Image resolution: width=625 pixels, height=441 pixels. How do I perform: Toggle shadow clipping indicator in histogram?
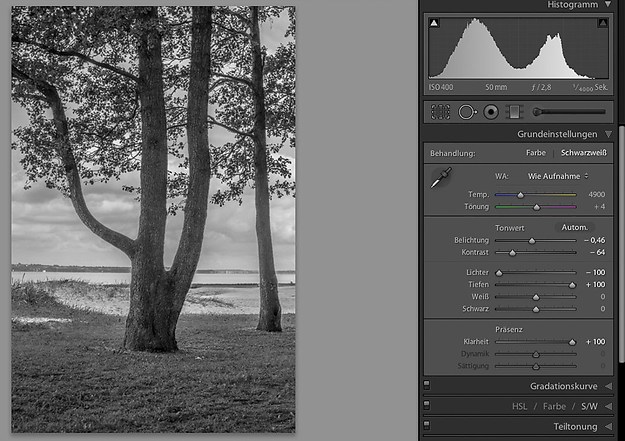pyautogui.click(x=434, y=23)
